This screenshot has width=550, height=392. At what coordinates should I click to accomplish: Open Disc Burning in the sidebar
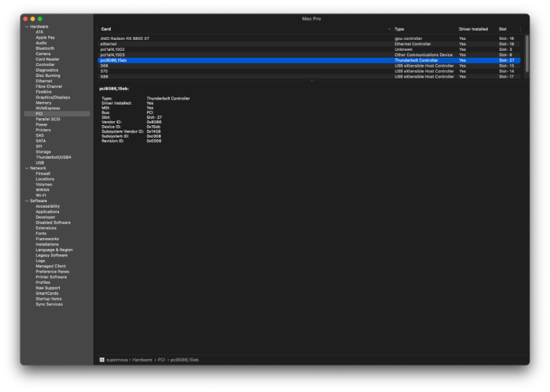[x=47, y=76]
